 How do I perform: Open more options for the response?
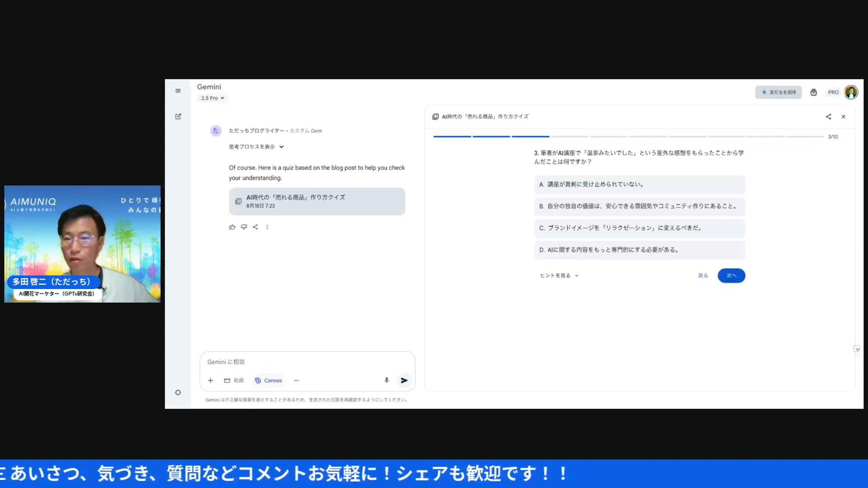267,227
